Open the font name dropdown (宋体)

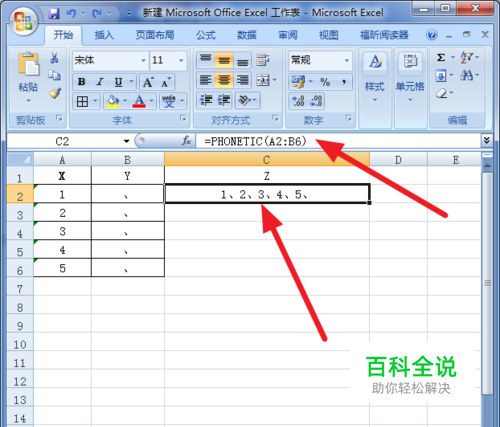(143, 60)
